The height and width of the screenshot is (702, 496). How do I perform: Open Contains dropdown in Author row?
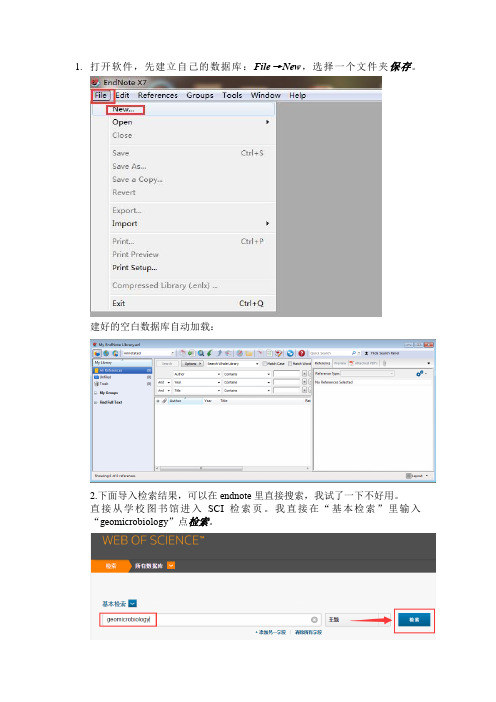pyautogui.click(x=247, y=374)
